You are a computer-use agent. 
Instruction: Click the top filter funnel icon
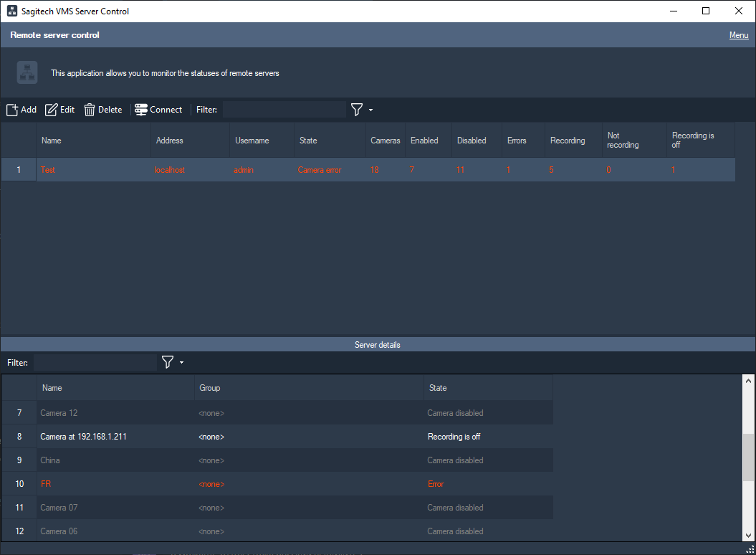coord(357,110)
